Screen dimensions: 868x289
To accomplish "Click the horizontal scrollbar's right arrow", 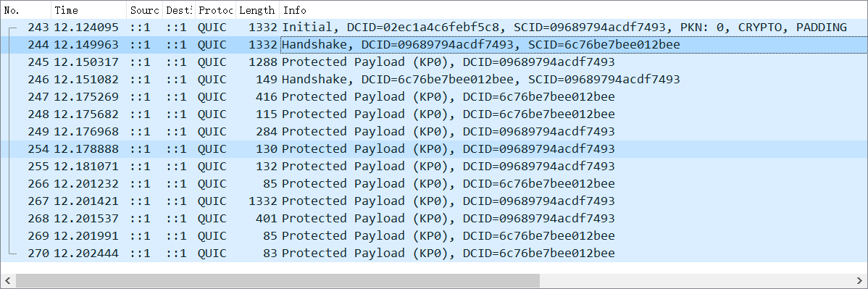I will [x=859, y=281].
